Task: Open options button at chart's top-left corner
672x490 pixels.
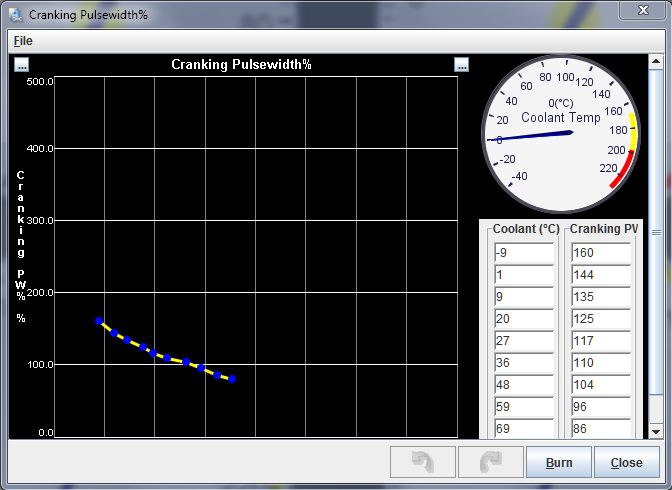Action: click(x=22, y=65)
